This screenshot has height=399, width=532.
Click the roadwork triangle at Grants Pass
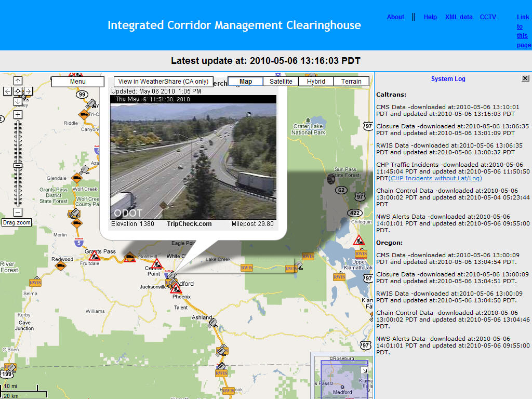(x=94, y=256)
